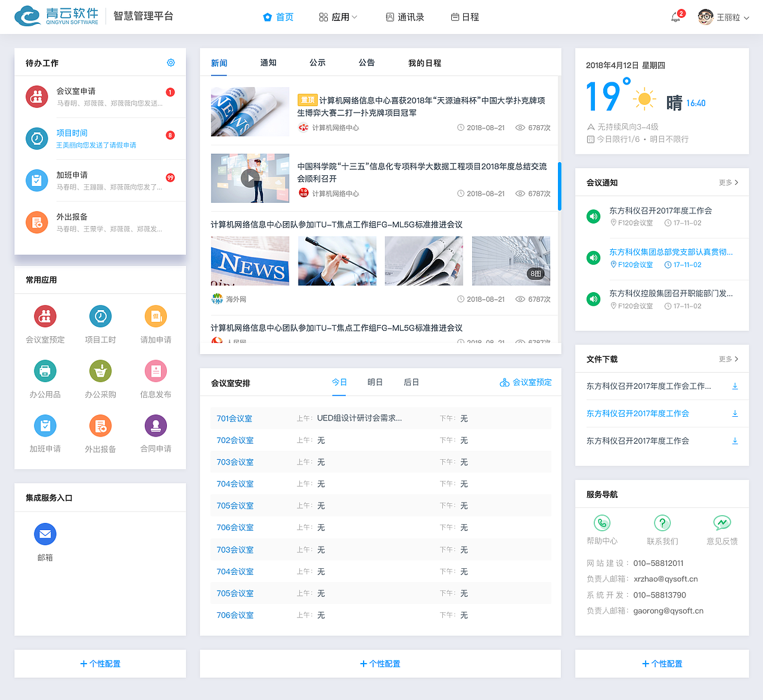The height and width of the screenshot is (700, 763).
Task: Click the 项目时间 clock icon in 待办工作
Action: click(x=37, y=138)
